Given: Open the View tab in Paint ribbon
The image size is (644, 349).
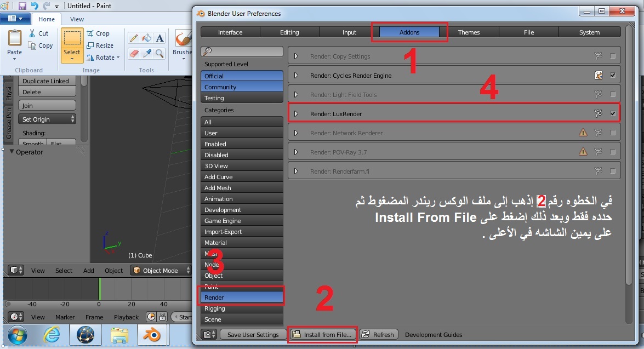Looking at the screenshot, I should (77, 19).
